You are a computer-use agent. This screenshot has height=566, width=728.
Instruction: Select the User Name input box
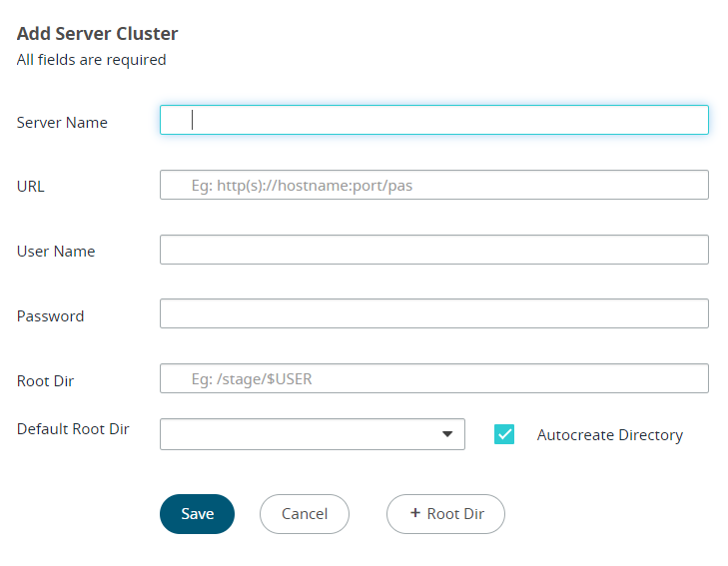[433, 250]
